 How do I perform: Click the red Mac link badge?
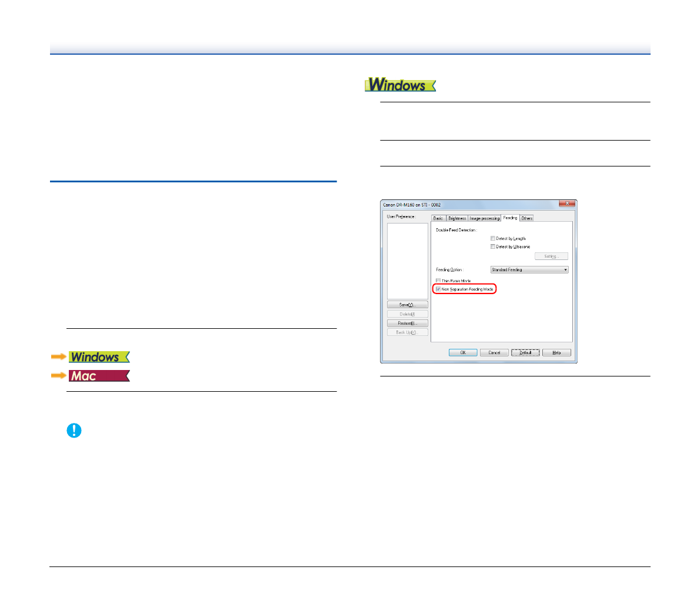coord(99,376)
